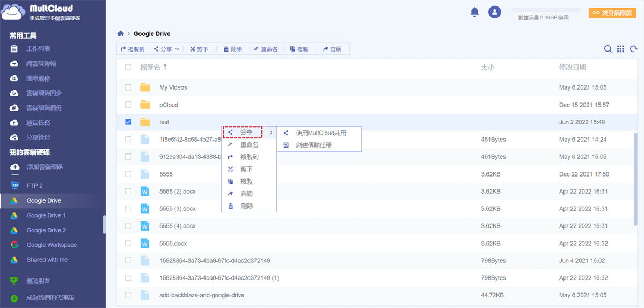Viewport: 644px width, 308px height.
Task: Click toolbar 複製到 button
Action: (132, 49)
